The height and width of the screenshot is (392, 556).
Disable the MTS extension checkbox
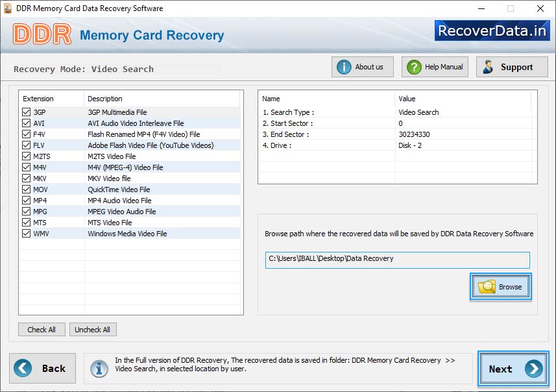(x=26, y=222)
